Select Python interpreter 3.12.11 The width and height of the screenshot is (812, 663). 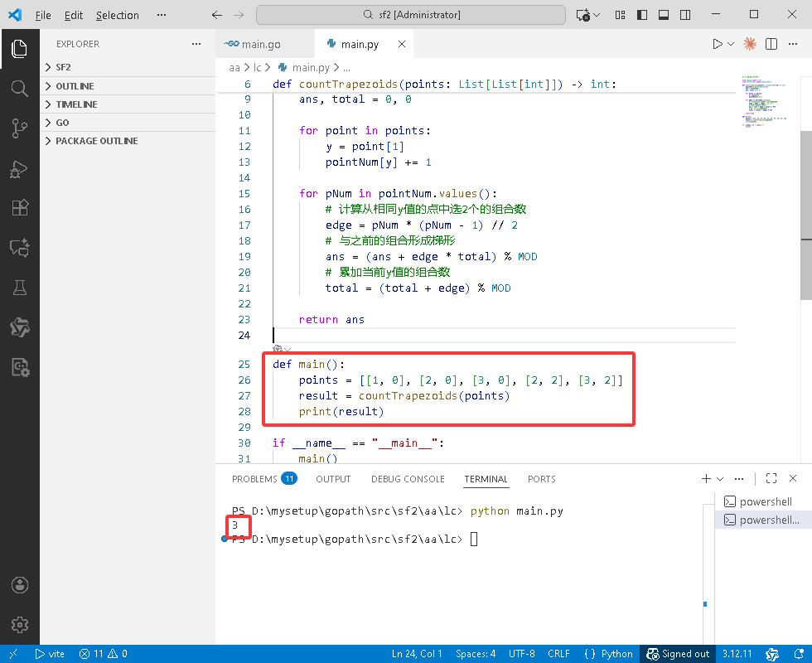pyautogui.click(x=737, y=654)
